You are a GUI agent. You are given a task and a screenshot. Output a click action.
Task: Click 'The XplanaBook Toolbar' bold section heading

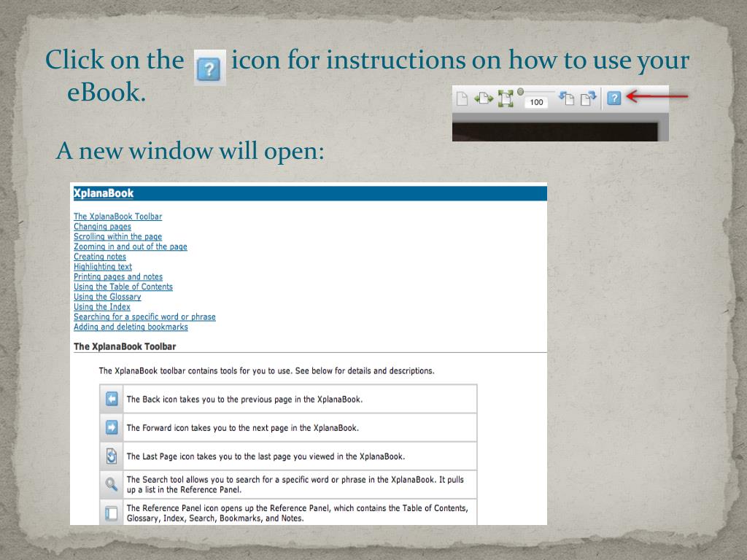125,346
